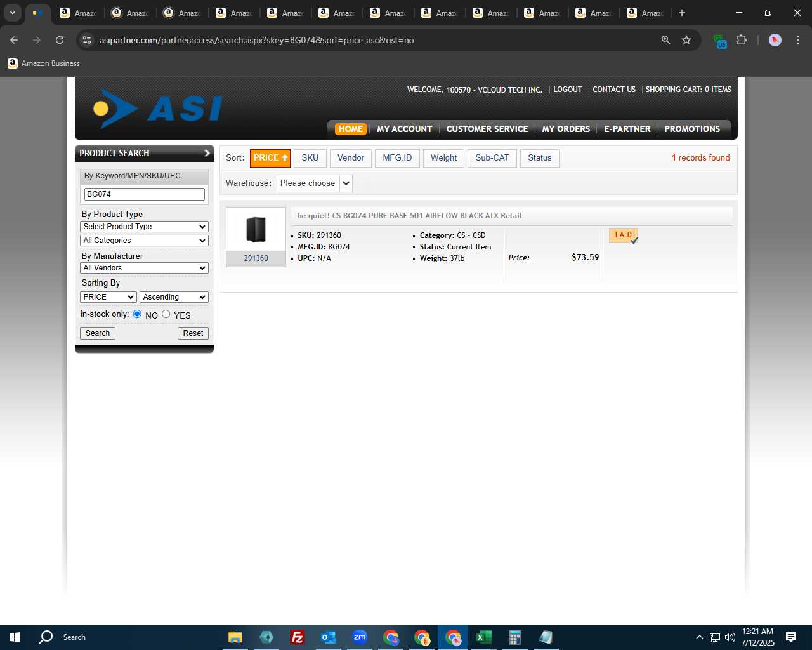Open E-PARTNER menu
The width and height of the screenshot is (812, 650).
[x=627, y=129]
